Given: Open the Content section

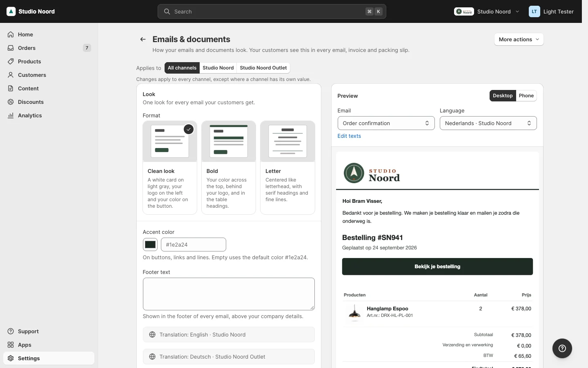Looking at the screenshot, I should (x=49, y=88).
